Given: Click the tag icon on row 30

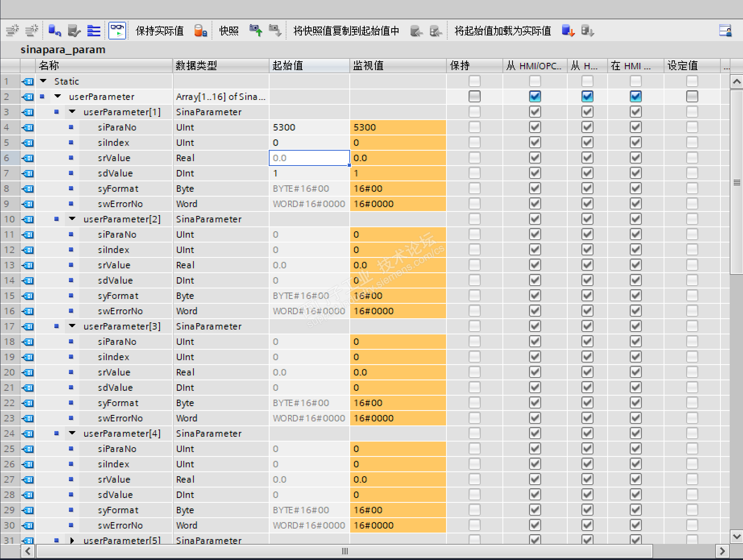Looking at the screenshot, I should pos(28,526).
